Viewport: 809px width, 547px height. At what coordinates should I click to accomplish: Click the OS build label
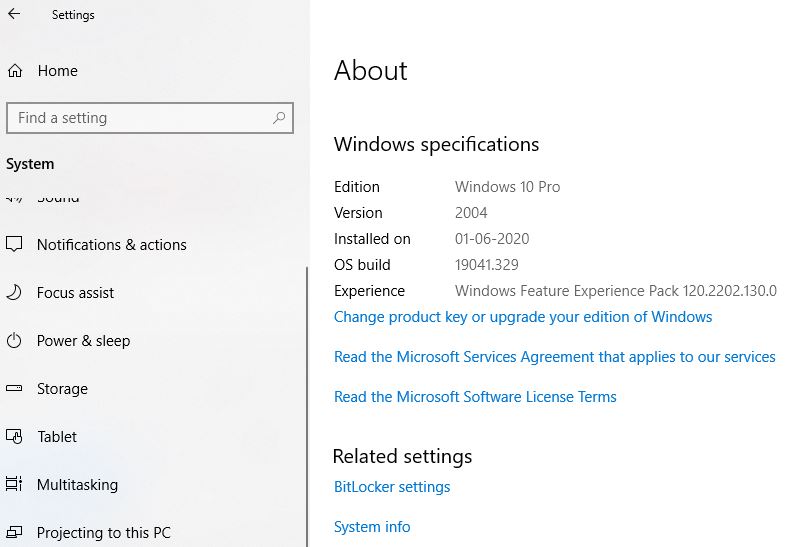coord(362,265)
